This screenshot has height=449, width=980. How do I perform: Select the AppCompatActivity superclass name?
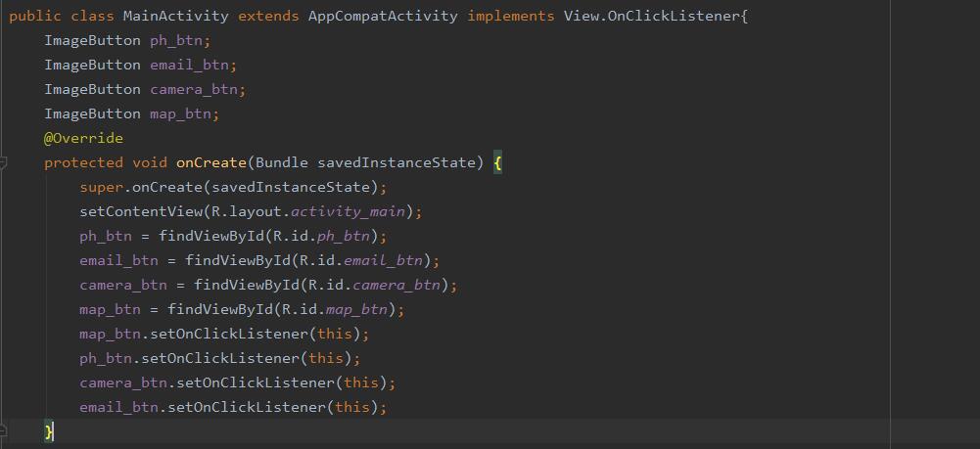(383, 17)
